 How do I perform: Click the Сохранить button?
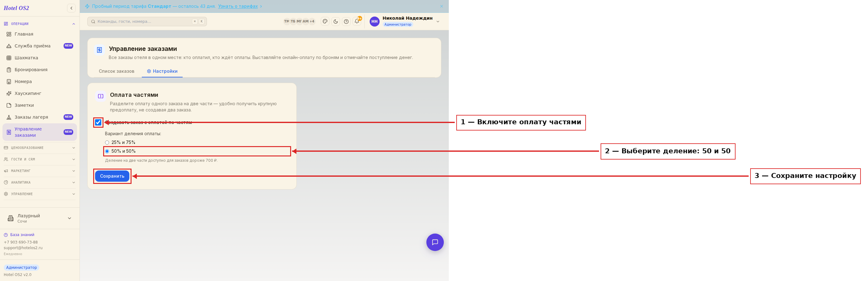(112, 176)
